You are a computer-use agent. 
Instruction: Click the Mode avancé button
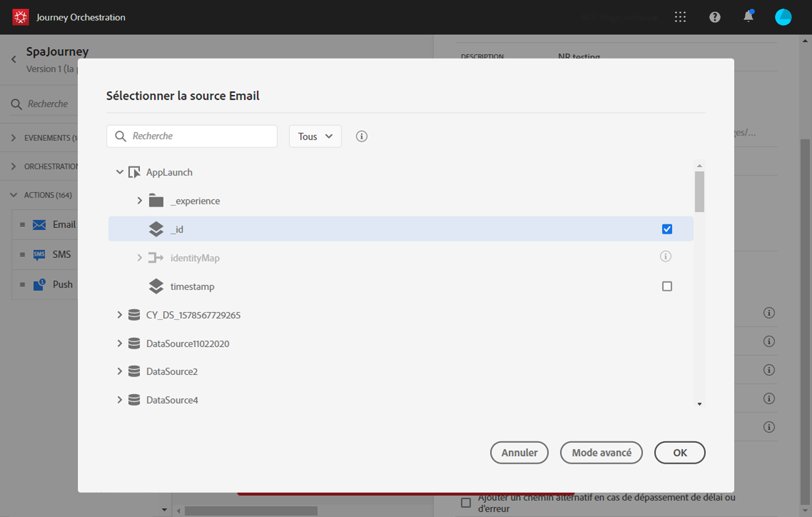coord(601,452)
